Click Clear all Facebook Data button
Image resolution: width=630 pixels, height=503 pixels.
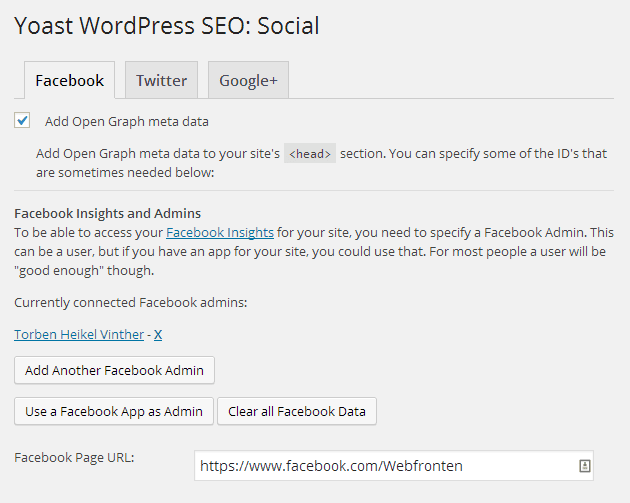[x=297, y=411]
